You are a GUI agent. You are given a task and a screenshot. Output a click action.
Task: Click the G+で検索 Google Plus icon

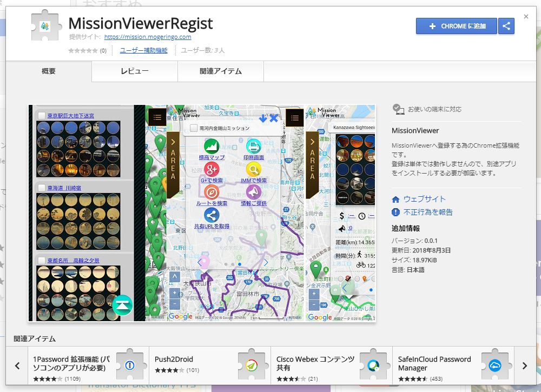212,169
